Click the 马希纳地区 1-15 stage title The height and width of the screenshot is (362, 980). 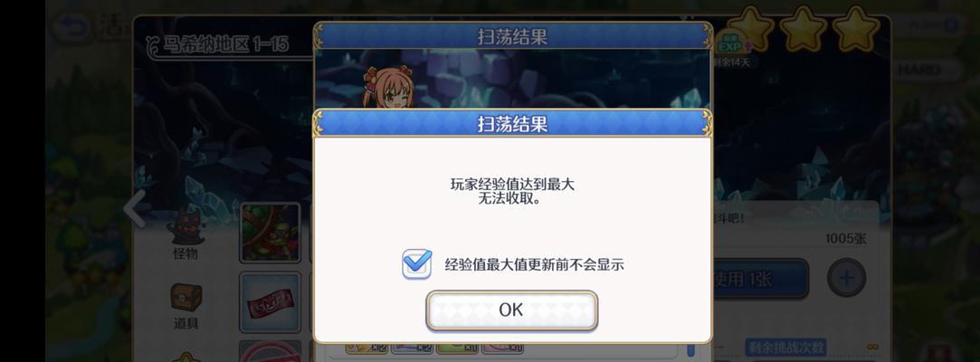[226, 44]
